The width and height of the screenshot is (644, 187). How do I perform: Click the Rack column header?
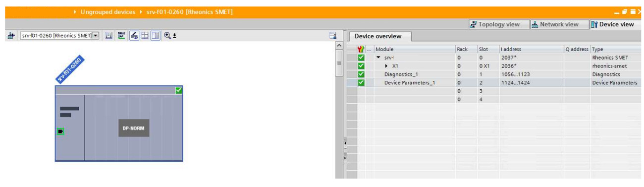466,49
